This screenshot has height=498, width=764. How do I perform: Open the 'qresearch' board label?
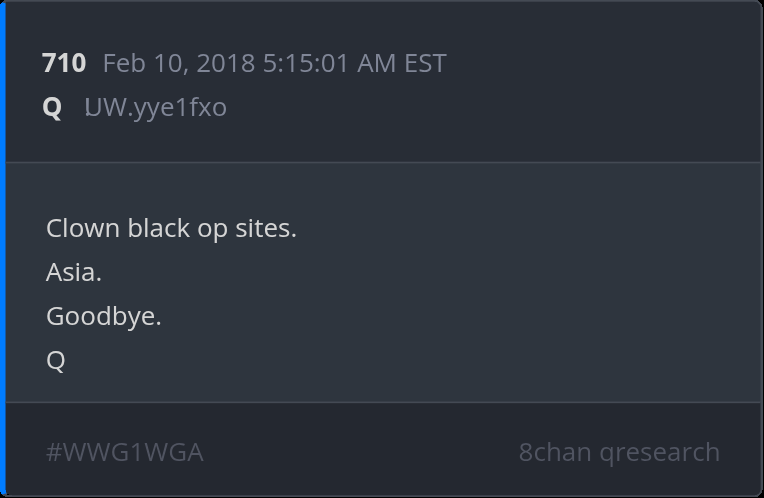[660, 452]
